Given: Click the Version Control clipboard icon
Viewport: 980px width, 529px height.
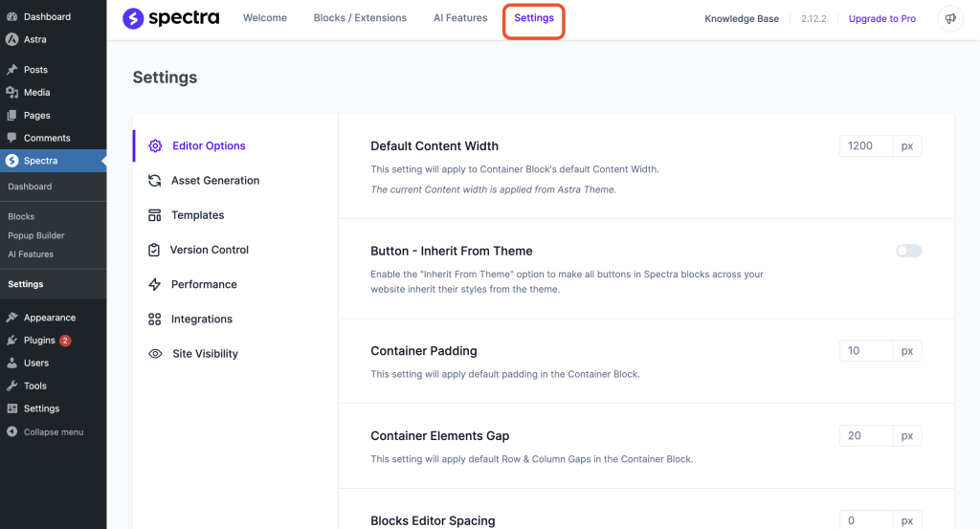Looking at the screenshot, I should coord(154,250).
